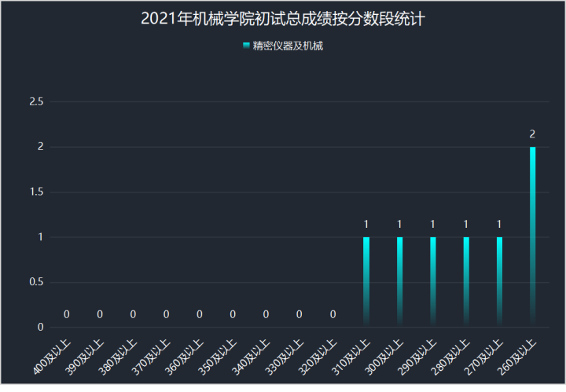
Task: Click x-axis label 360及以上
Action: pyautogui.click(x=185, y=357)
